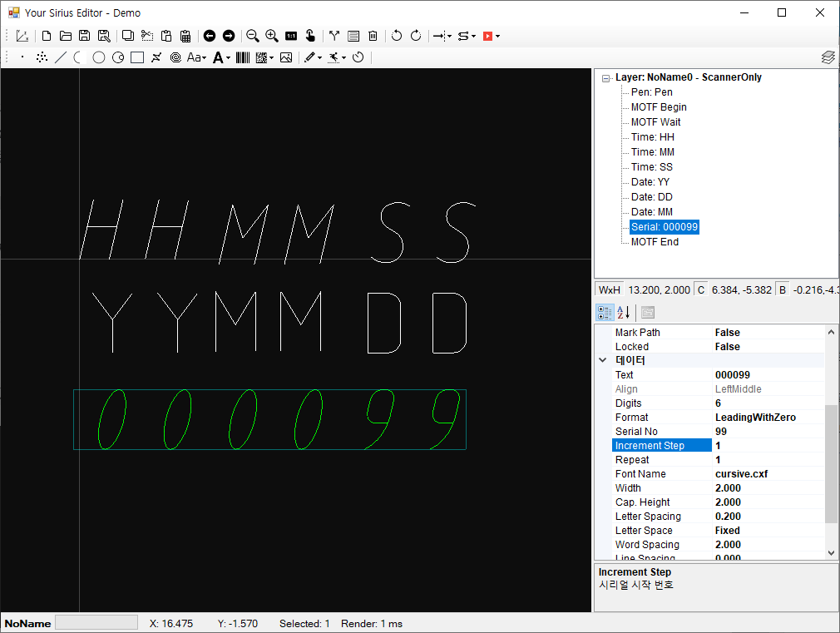Viewport: 840px width, 633px height.
Task: Select the Line drawing tool
Action: [60, 57]
